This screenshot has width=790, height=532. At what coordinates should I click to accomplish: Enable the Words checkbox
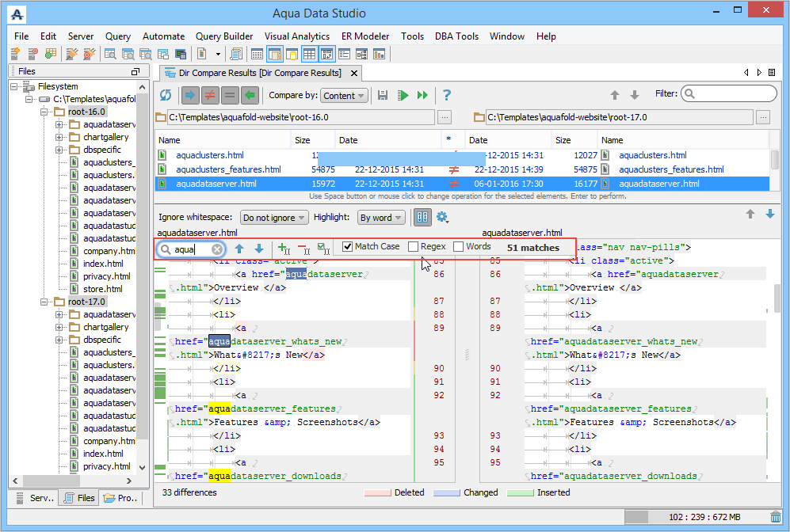(459, 247)
